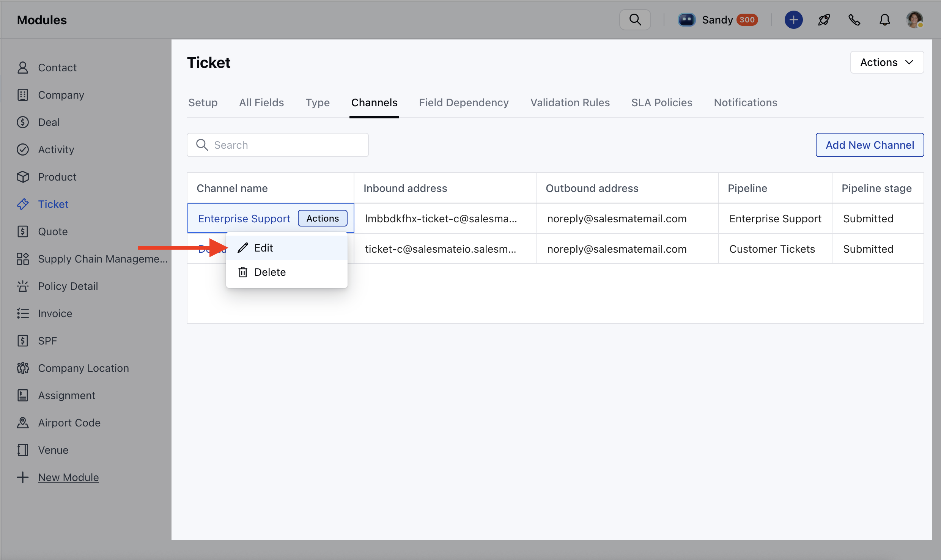Click the Ticket icon in sidebar
Image resolution: width=941 pixels, height=560 pixels.
23,204
